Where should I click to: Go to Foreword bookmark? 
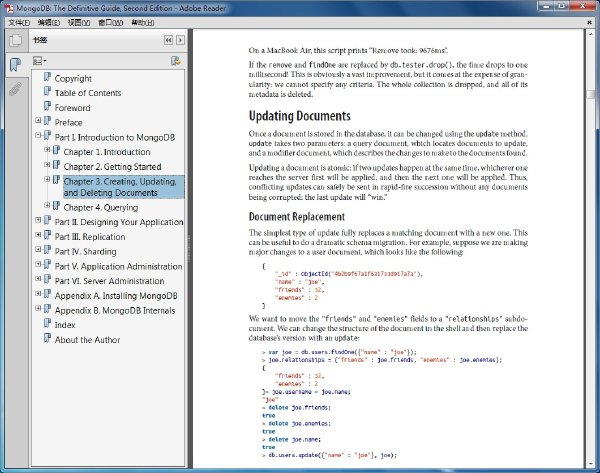[72, 108]
